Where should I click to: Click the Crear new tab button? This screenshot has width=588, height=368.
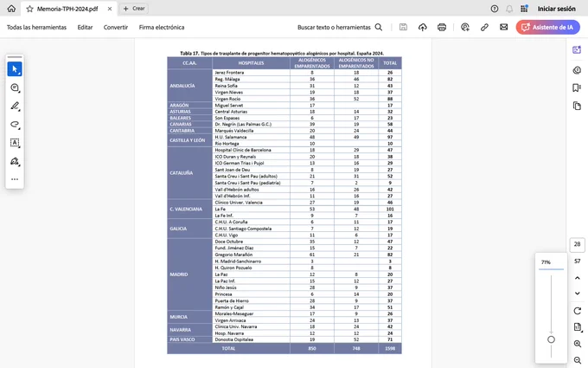click(134, 9)
